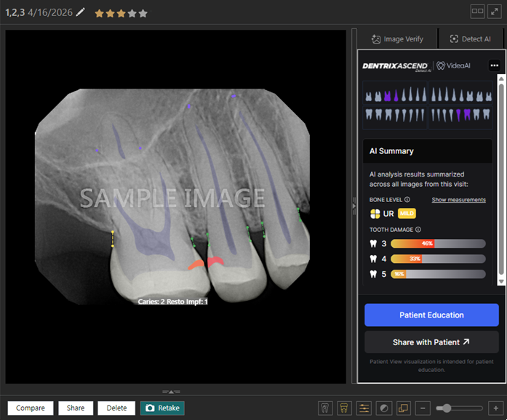Image resolution: width=507 pixels, height=420 pixels.
Task: Click the pencil edit icon beside the date
Action: 81,12
